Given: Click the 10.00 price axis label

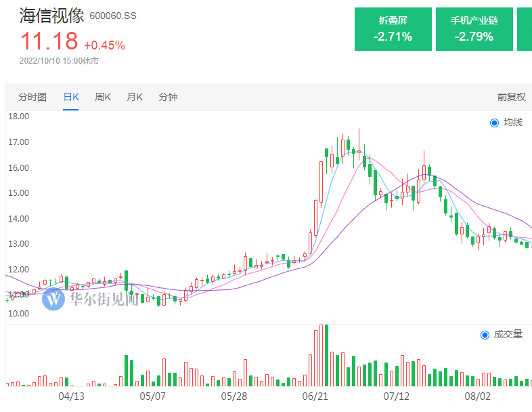Looking at the screenshot, I should click(19, 314).
